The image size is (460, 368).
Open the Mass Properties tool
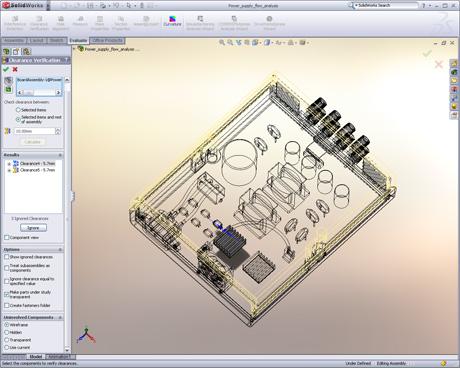(x=100, y=23)
